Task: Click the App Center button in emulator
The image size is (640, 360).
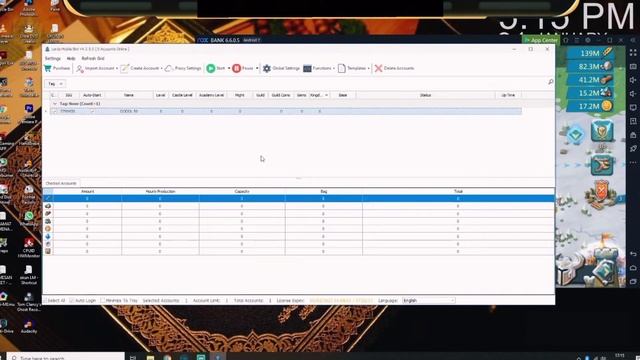Action: [x=541, y=40]
